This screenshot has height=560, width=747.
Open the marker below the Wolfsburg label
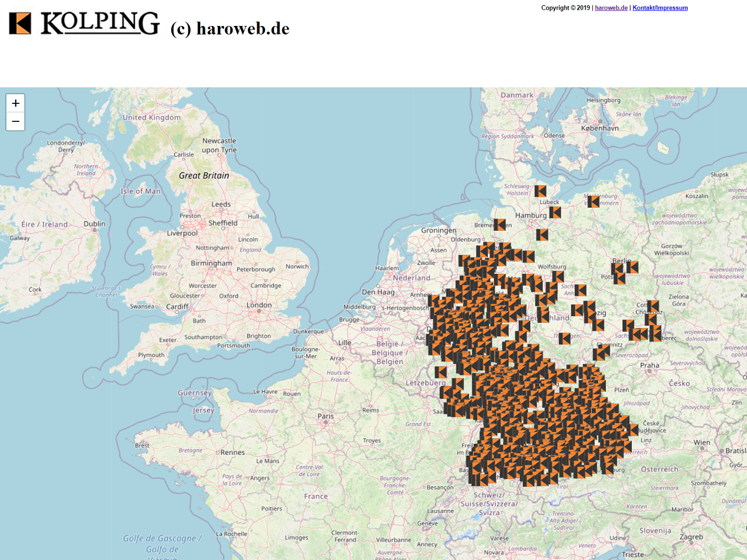tap(558, 277)
